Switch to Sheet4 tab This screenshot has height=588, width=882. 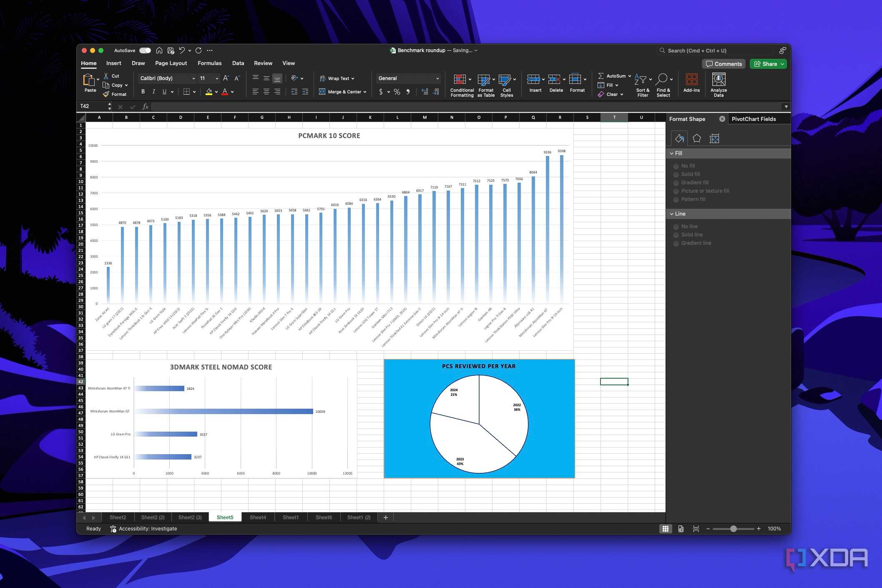258,518
